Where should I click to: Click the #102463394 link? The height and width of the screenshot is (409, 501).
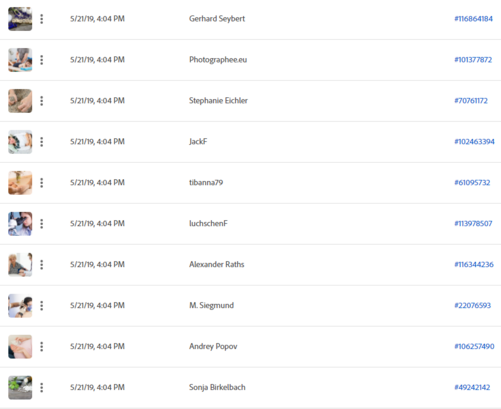[474, 142]
